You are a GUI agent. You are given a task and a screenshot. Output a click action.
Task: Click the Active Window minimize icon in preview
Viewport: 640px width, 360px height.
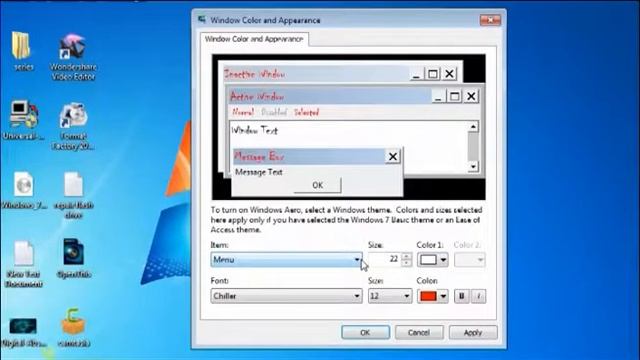[438, 96]
